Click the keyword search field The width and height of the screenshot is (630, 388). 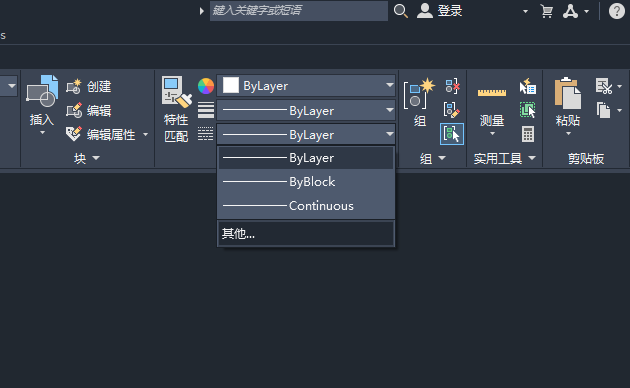[x=299, y=10]
